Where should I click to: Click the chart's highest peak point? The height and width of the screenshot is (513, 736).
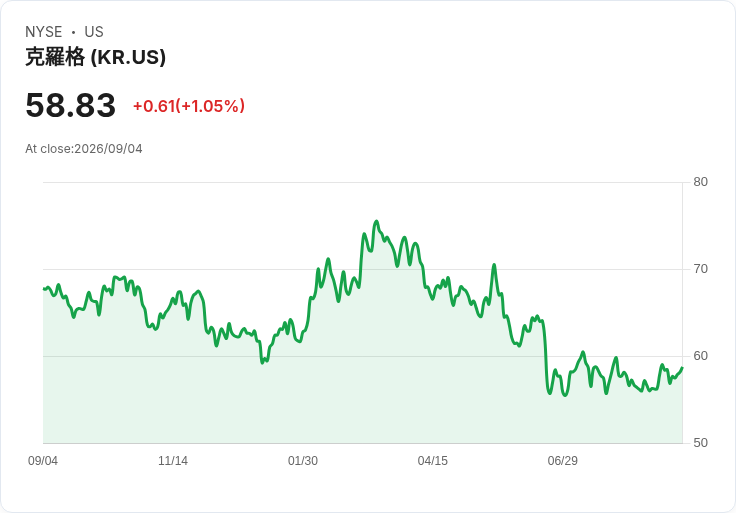[x=376, y=221]
